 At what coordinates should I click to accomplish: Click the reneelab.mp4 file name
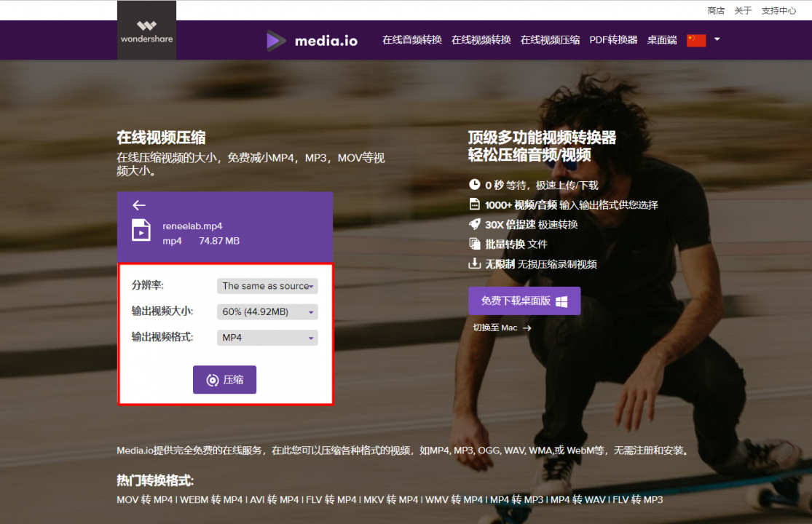pyautogui.click(x=192, y=226)
